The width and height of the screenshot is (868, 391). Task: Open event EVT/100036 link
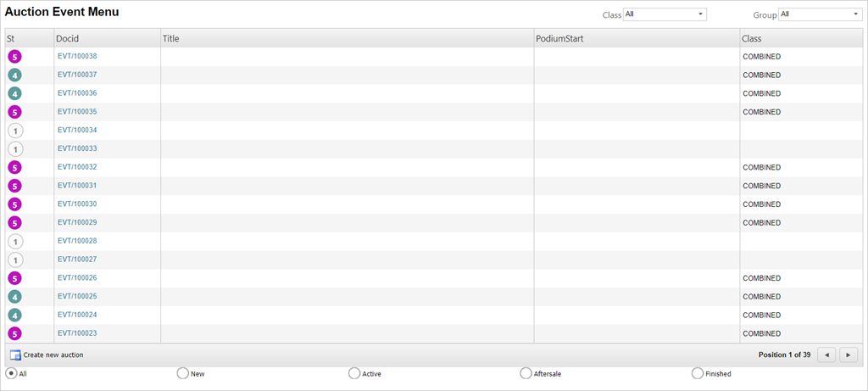coord(77,93)
